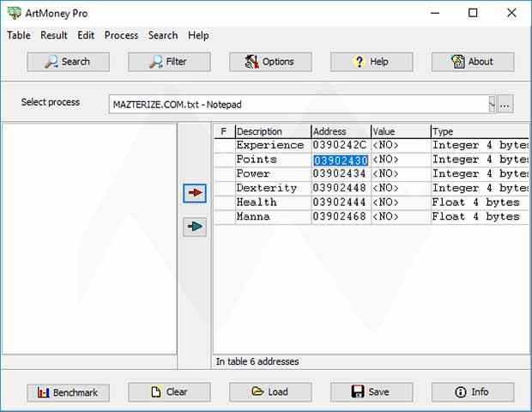Open the Process menu
This screenshot has height=412, width=532.
[x=121, y=35]
